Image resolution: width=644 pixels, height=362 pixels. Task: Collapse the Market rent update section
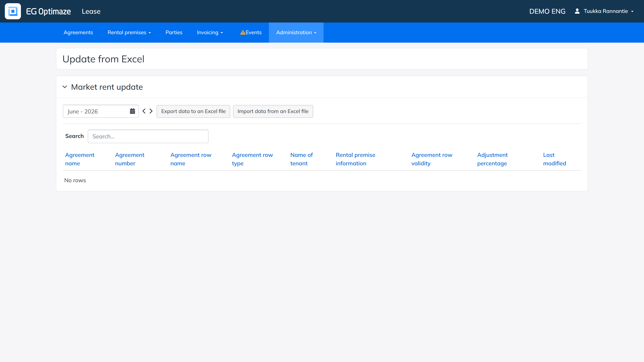65,87
